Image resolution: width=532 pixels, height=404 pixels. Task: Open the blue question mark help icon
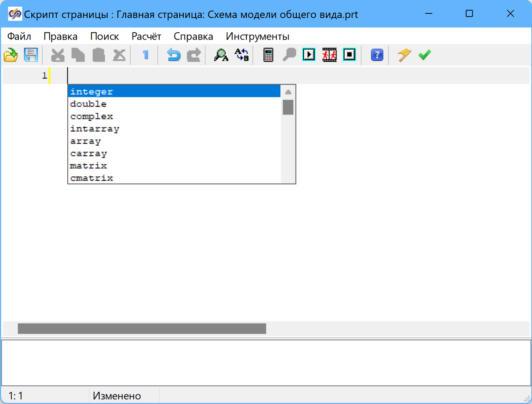click(377, 55)
